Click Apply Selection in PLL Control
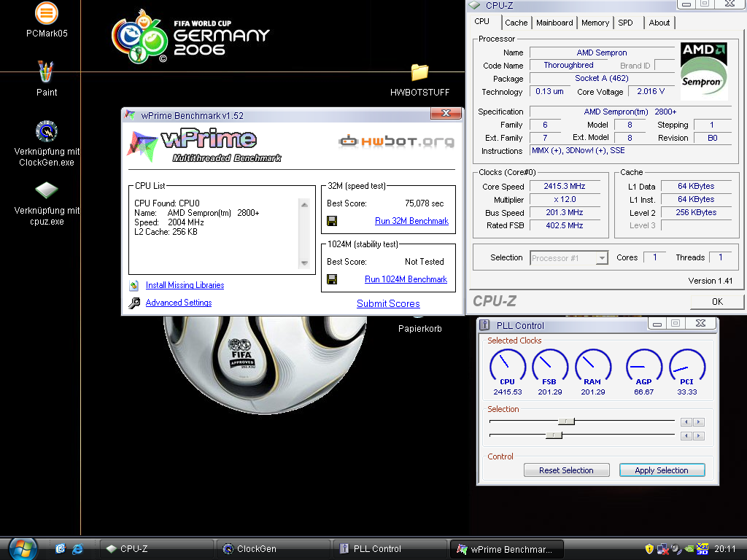 click(x=662, y=470)
